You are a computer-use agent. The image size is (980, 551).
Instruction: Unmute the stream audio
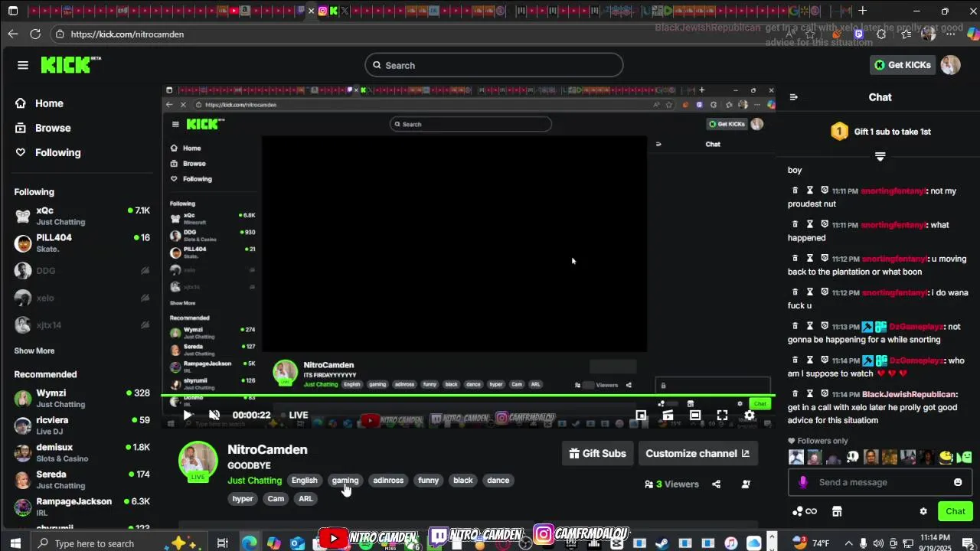pos(214,415)
